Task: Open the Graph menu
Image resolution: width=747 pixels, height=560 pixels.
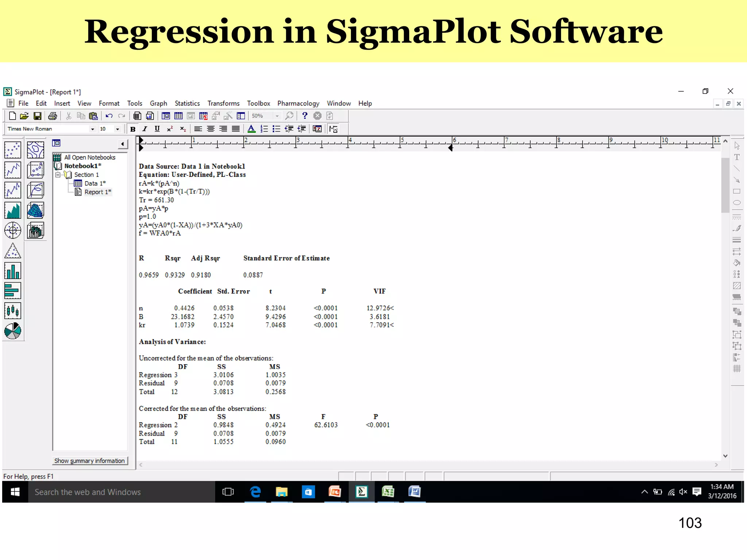Action: 158,104
